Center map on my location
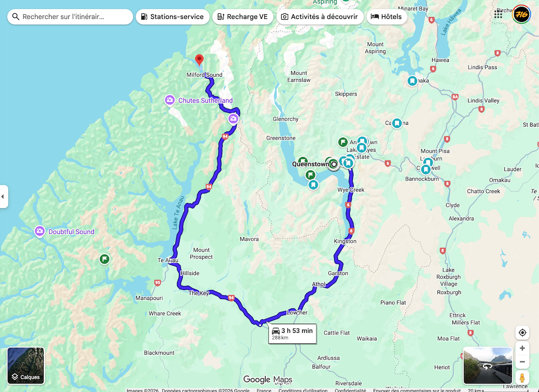 click(522, 333)
